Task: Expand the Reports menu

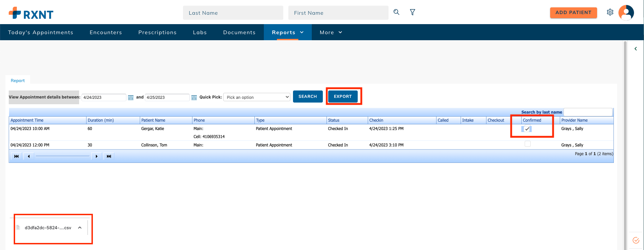Action: (288, 32)
